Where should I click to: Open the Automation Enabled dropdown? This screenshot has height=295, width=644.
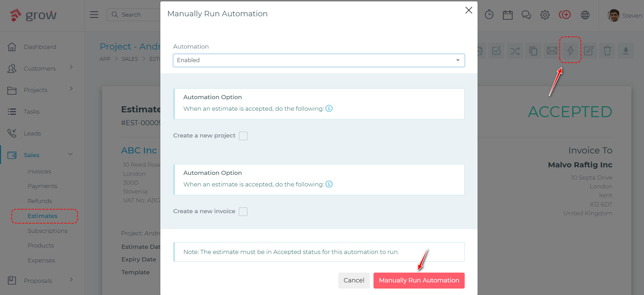pyautogui.click(x=319, y=60)
